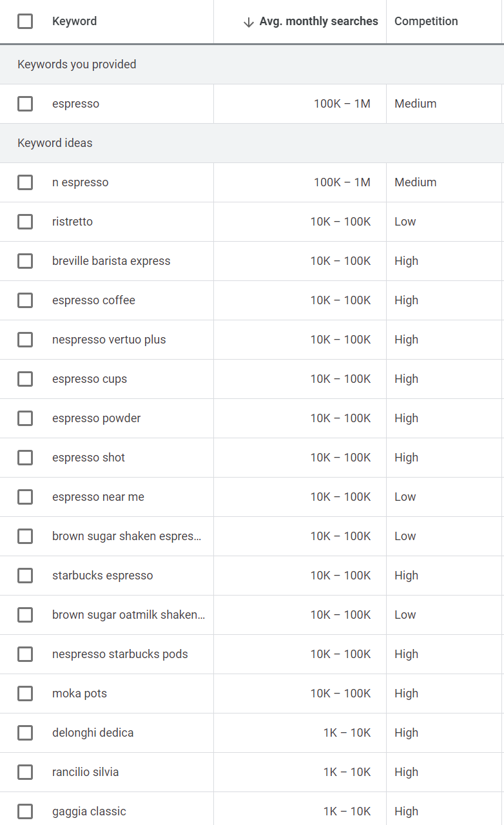Viewport: 504px width, 825px height.
Task: Check the breville barista express checkbox
Action: [25, 261]
